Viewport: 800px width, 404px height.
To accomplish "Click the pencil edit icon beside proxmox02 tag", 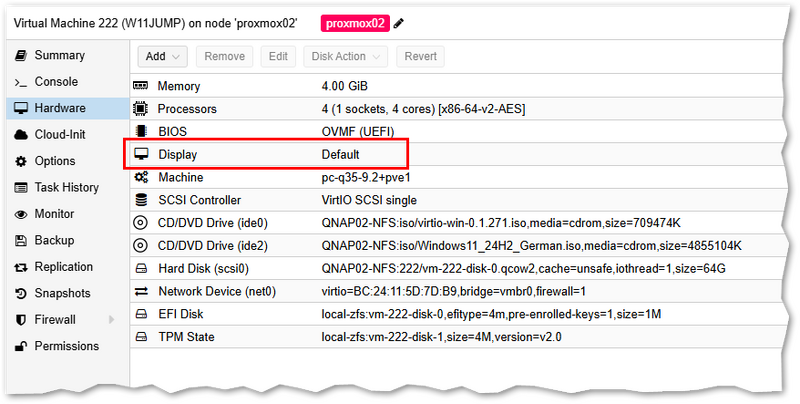I will [400, 24].
